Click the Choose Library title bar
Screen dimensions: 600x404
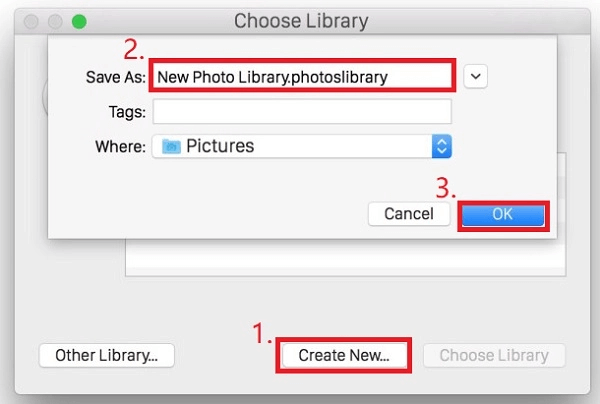coord(300,20)
